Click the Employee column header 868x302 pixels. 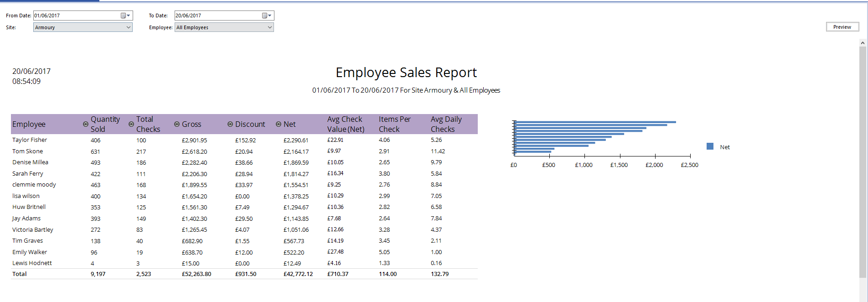[29, 124]
